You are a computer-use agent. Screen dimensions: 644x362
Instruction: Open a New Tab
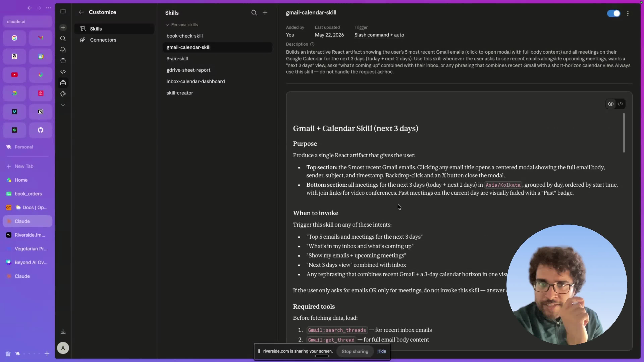point(28,166)
